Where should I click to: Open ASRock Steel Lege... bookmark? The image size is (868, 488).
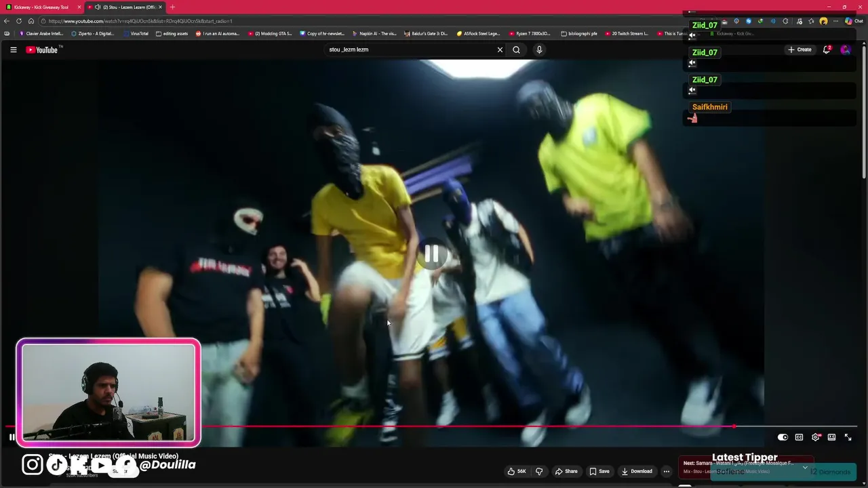tap(478, 33)
